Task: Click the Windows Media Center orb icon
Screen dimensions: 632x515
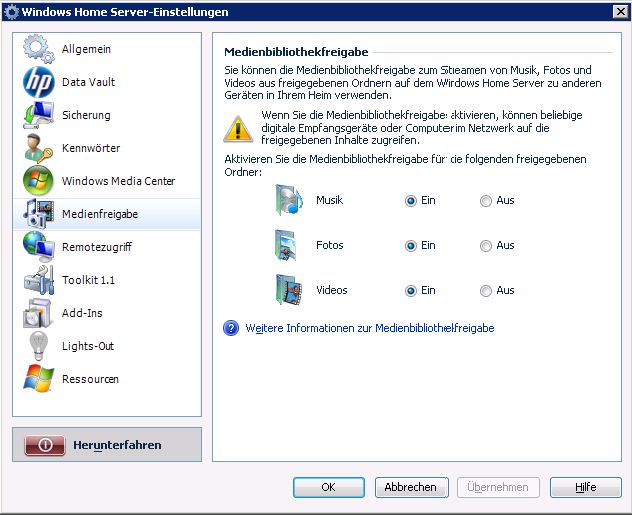Action: pos(38,181)
